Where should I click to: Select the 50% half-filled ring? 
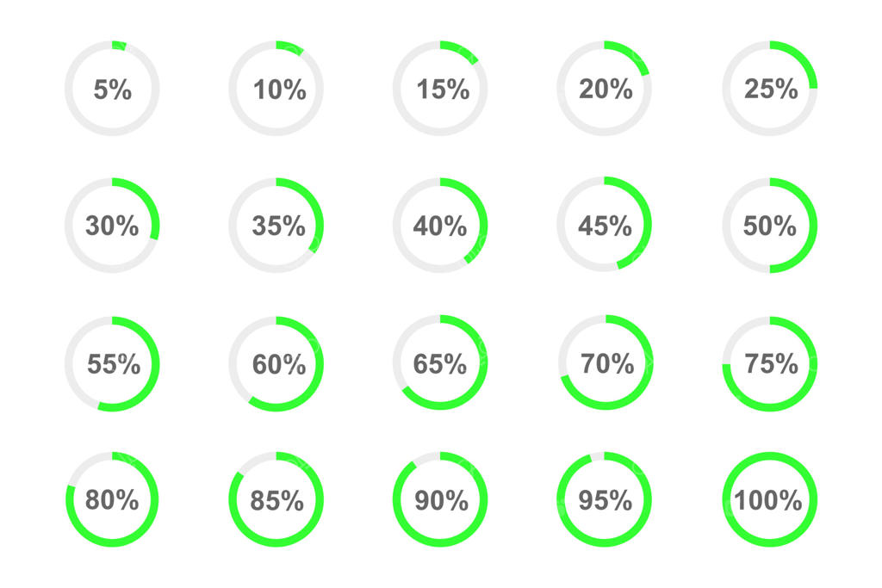[769, 226]
